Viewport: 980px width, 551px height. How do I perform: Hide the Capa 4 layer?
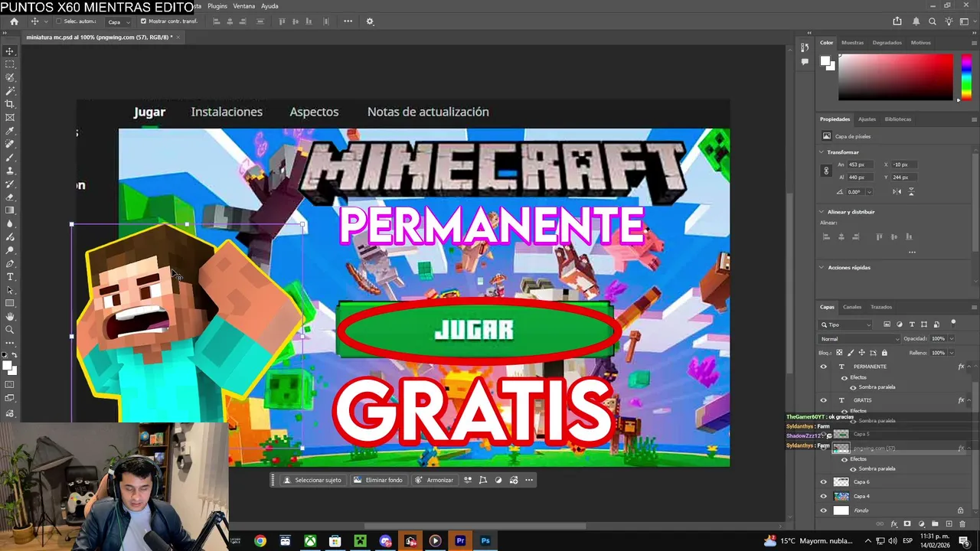point(824,496)
